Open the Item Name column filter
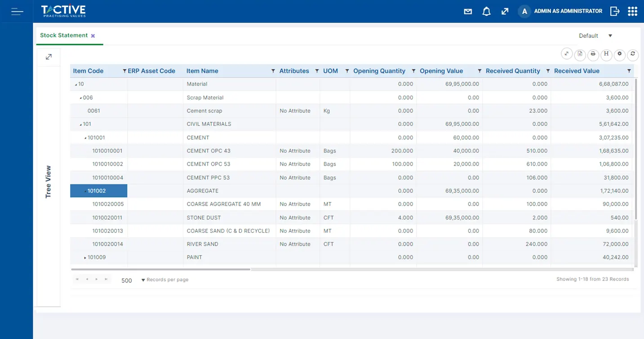 273,70
